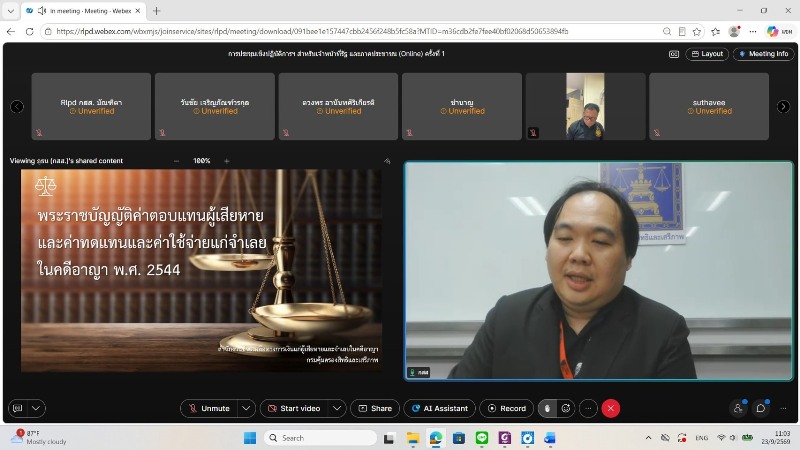800x450 pixels.
Task: Click the Share button
Action: (x=375, y=408)
